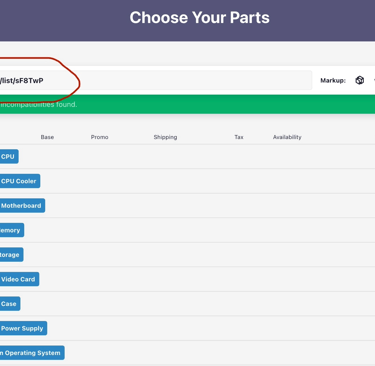Pick a Power Supply
The width and height of the screenshot is (375, 366).
[x=23, y=328]
